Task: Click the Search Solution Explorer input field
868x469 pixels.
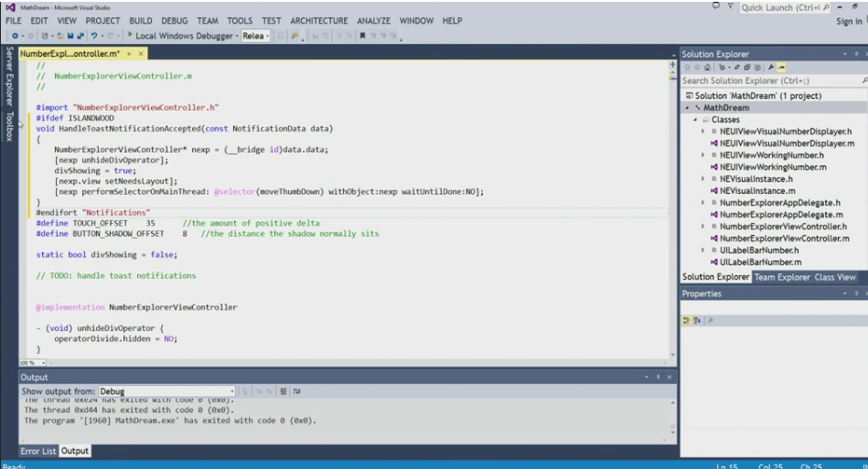Action: 768,80
